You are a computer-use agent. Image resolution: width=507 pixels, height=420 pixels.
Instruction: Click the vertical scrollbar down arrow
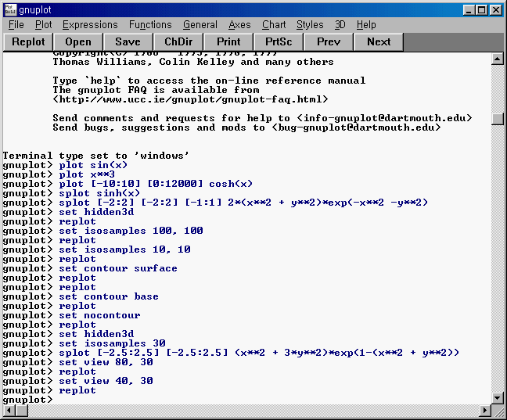point(498,397)
